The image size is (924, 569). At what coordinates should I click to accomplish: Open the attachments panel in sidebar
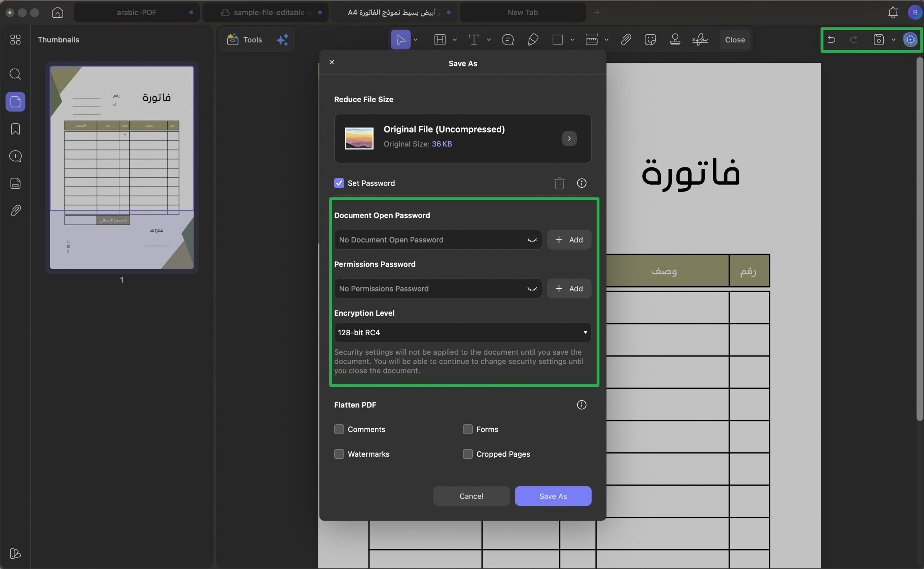(x=16, y=210)
